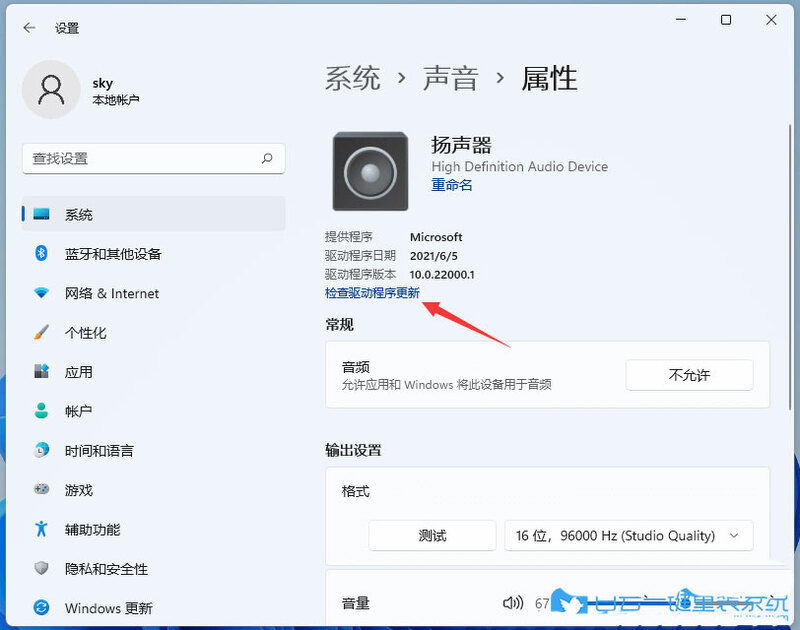Open the 蓝牙和其他设备 settings section
The width and height of the screenshot is (800, 630).
(92, 253)
